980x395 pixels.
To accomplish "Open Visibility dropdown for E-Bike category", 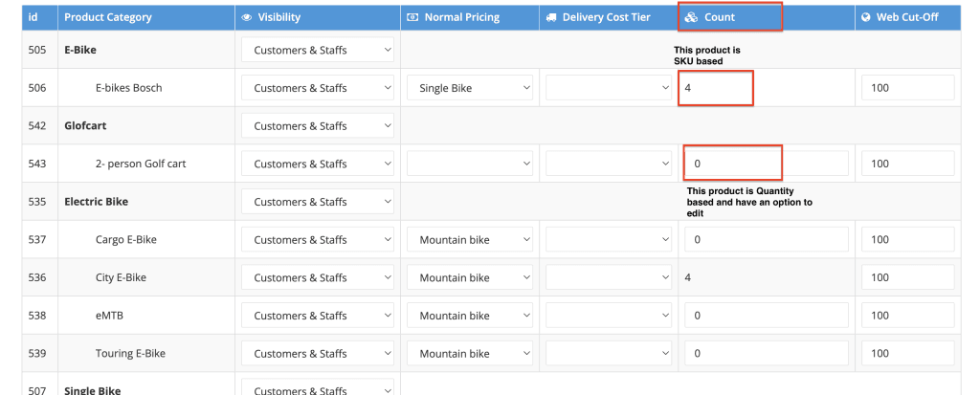I will pyautogui.click(x=318, y=50).
